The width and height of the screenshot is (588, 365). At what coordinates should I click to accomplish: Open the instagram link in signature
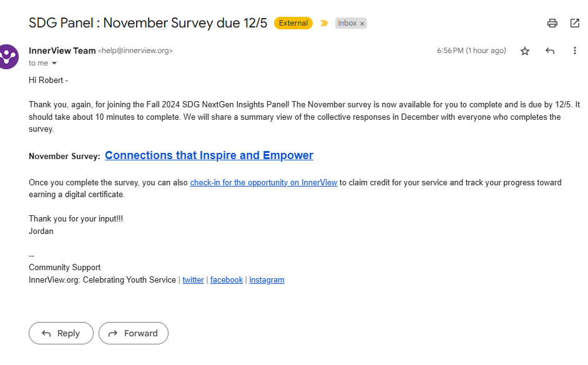pyautogui.click(x=267, y=280)
